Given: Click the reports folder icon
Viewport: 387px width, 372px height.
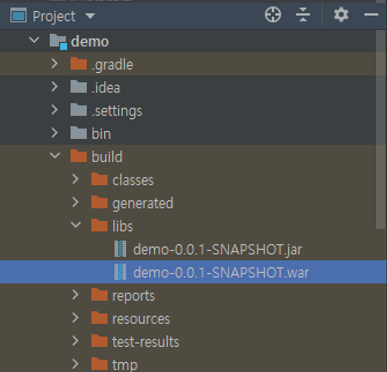Looking at the screenshot, I should [99, 295].
